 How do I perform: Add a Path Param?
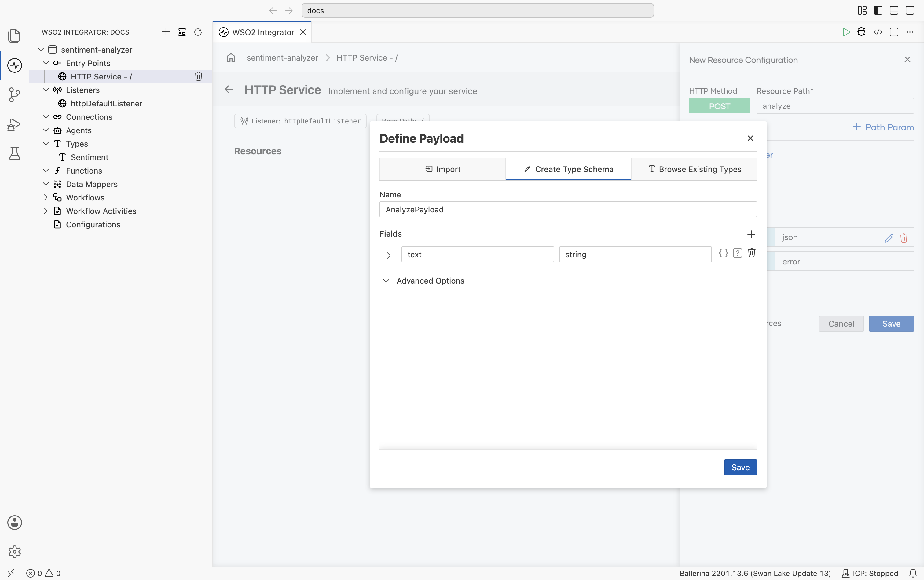(883, 127)
